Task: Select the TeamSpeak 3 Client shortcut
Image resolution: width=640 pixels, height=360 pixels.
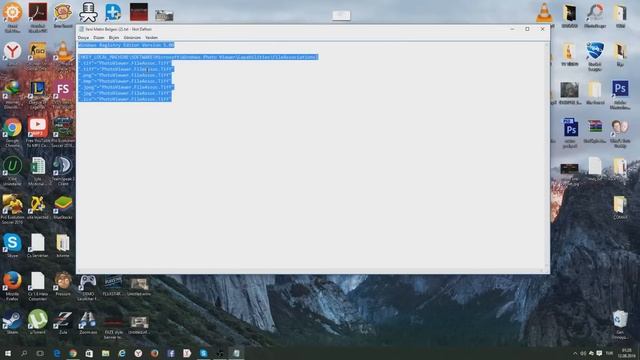Action: (63, 170)
